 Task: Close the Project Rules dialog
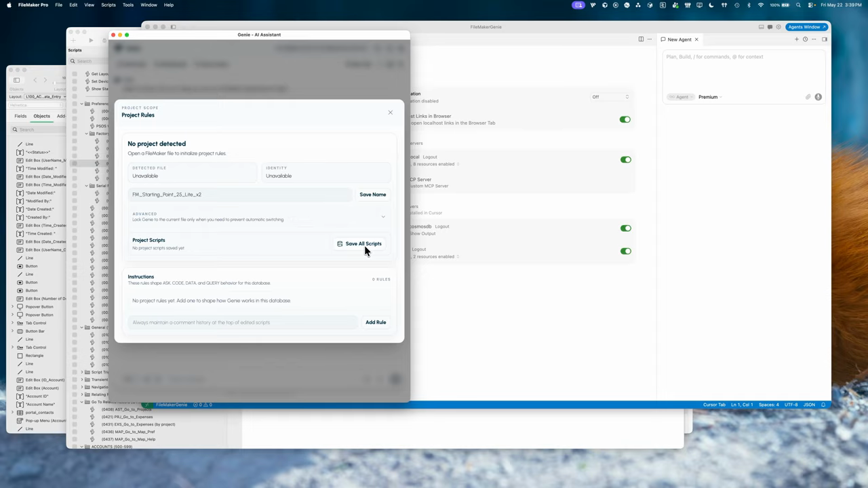pos(390,113)
